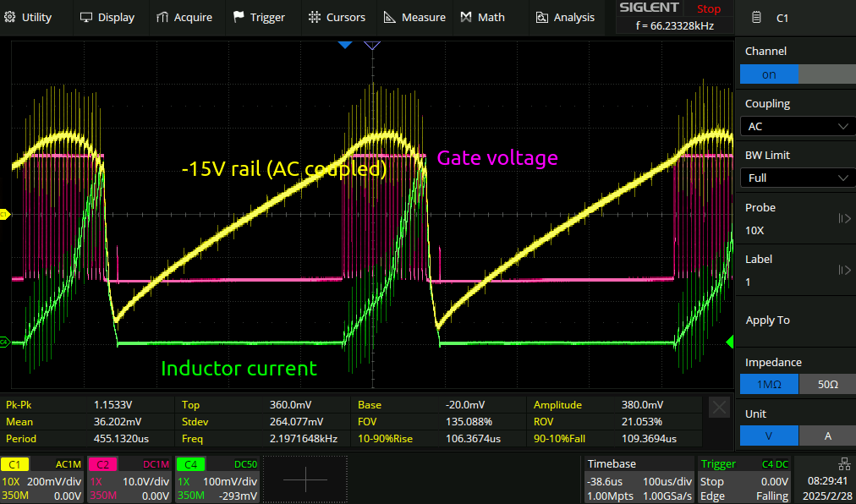The width and height of the screenshot is (856, 504).
Task: Open the Display menu
Action: coord(87,17)
